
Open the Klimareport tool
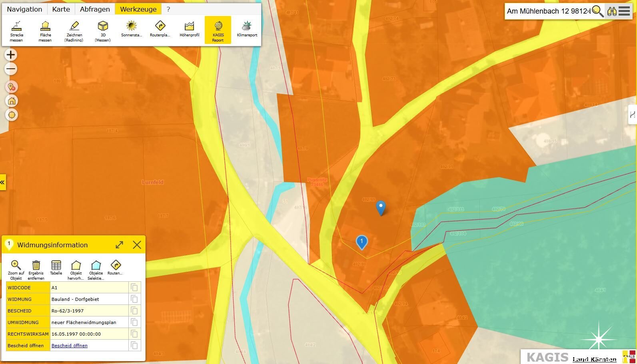247,29
